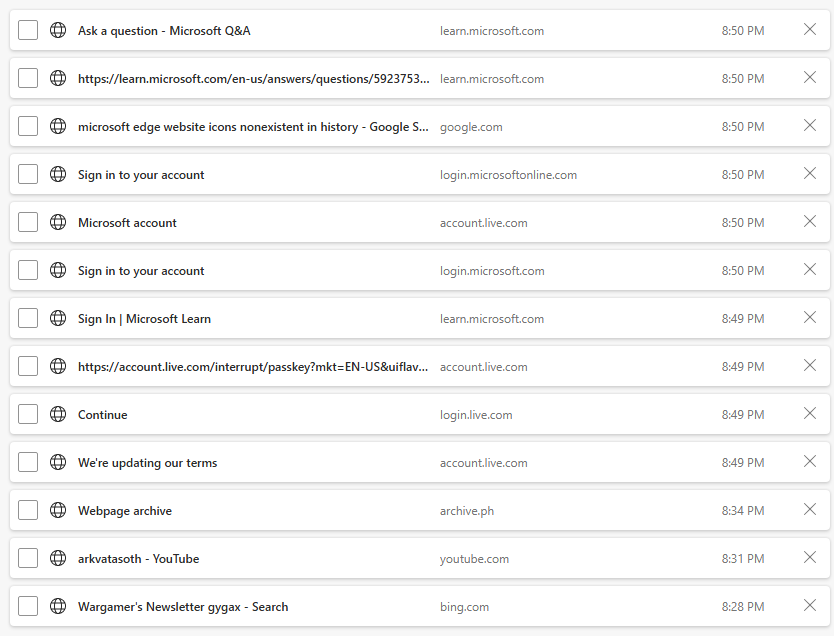Select the checkbox for the Google Search entry
Screen dimensions: 834x636
[x=28, y=126]
